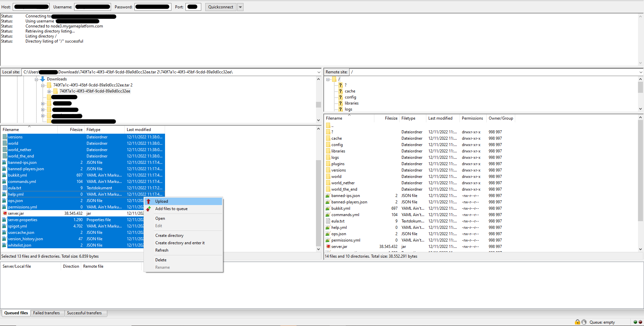Sort remote files by Filetype header
Viewport: 644px width, 326px height.
413,118
